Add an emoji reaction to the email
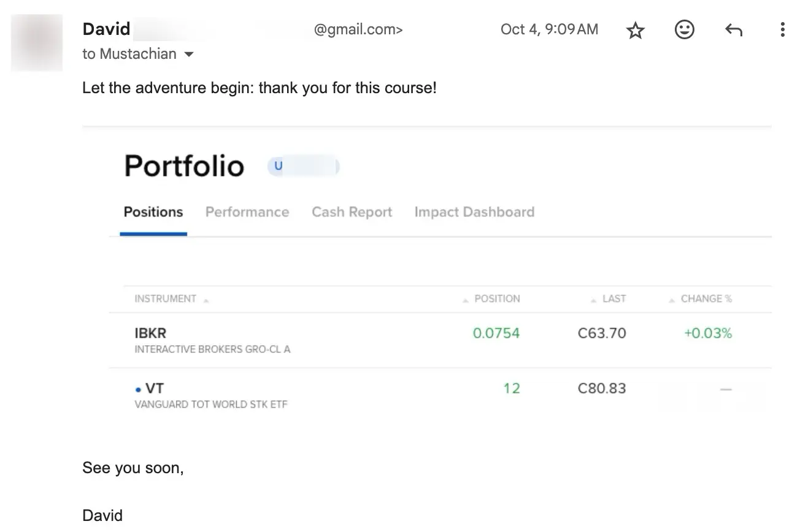Viewport: 811px width, 532px height. click(x=685, y=29)
